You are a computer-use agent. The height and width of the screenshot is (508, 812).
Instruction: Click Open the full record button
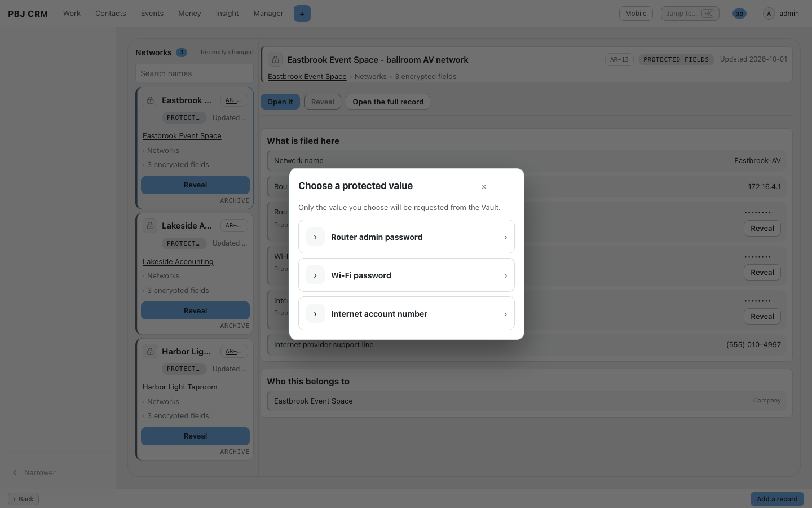pyautogui.click(x=388, y=102)
